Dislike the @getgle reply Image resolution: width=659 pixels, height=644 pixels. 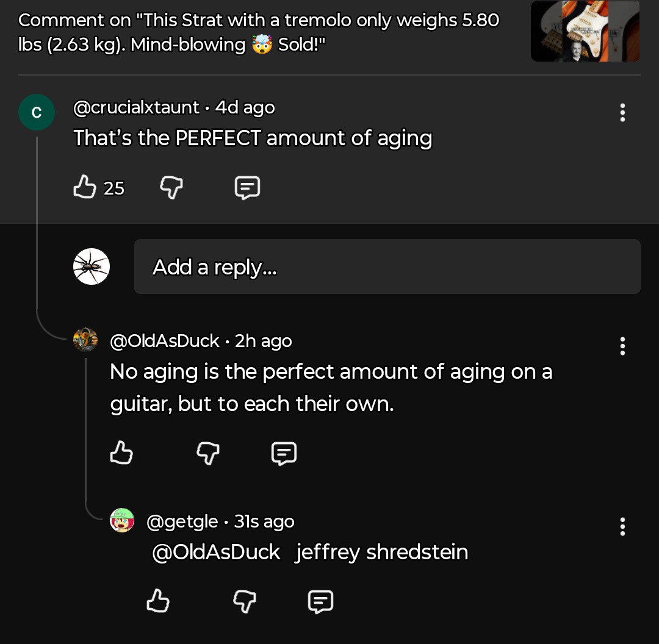[244, 601]
